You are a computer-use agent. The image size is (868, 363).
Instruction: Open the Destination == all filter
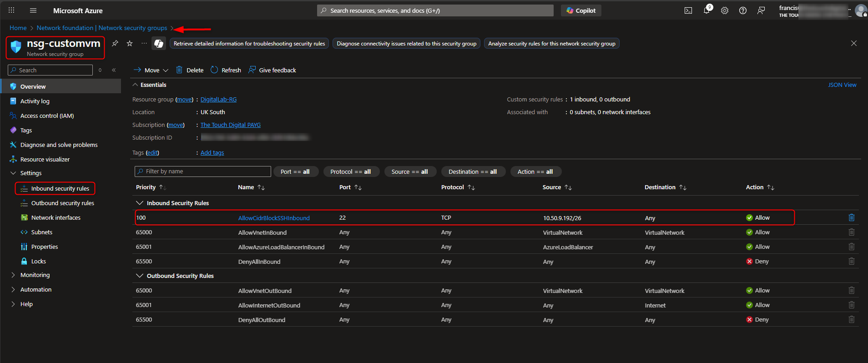tap(473, 171)
